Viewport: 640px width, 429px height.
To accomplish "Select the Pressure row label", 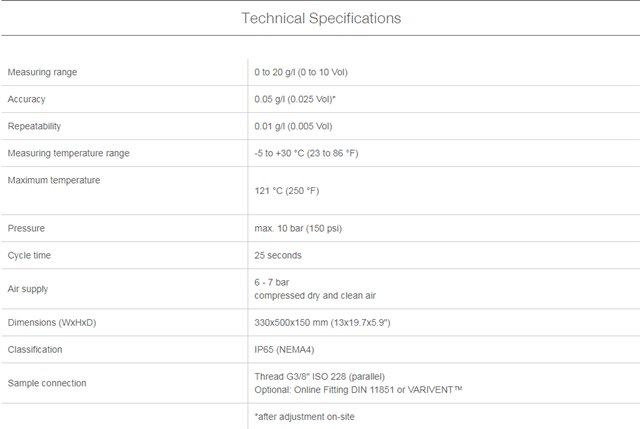I will click(26, 228).
